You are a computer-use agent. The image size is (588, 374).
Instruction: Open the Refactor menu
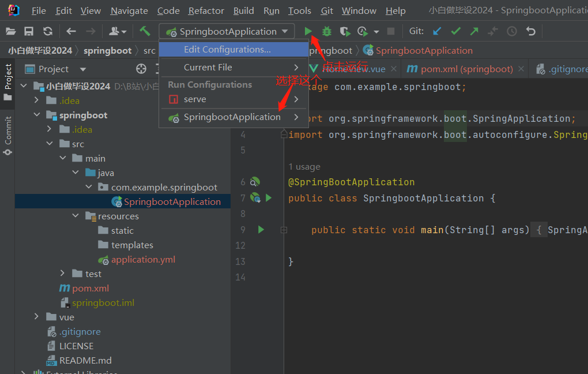[206, 11]
